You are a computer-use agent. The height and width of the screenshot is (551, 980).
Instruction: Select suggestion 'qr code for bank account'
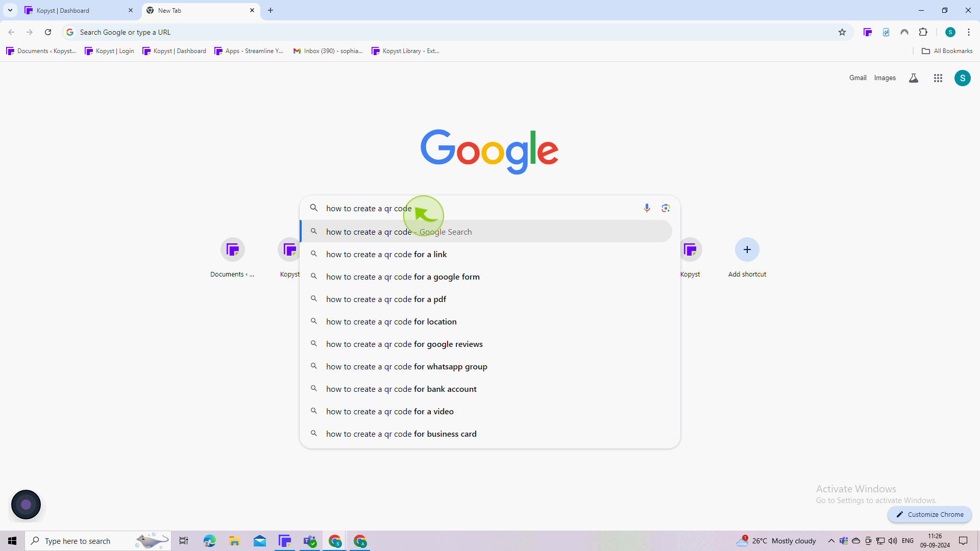point(486,389)
